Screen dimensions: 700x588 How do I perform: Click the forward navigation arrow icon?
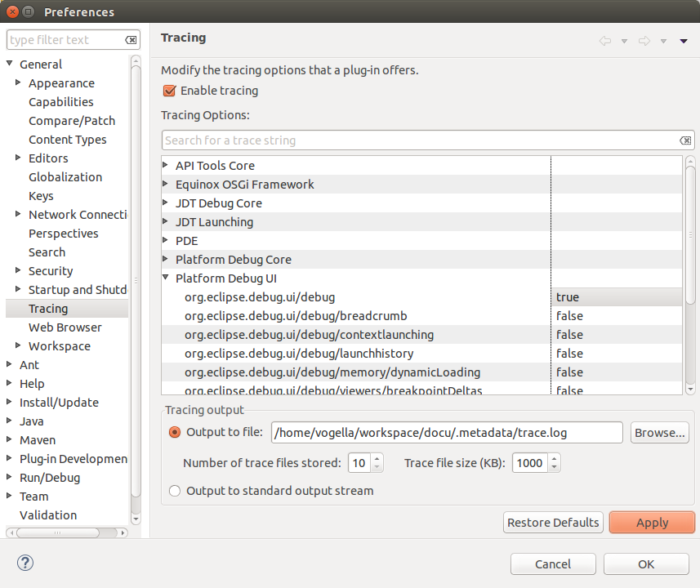click(x=644, y=41)
